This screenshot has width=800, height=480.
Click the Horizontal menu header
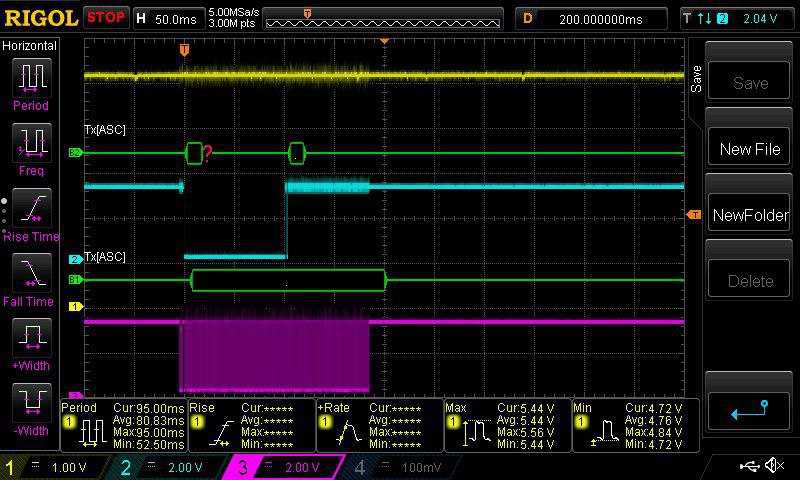[x=29, y=46]
